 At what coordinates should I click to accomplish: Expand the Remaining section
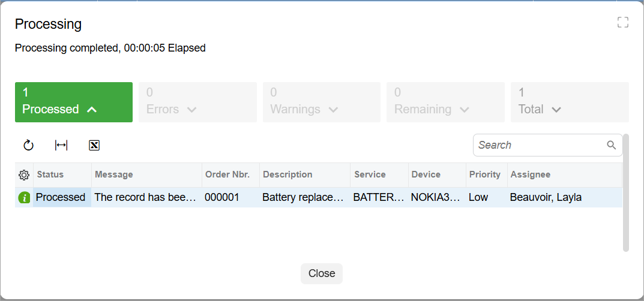point(445,102)
